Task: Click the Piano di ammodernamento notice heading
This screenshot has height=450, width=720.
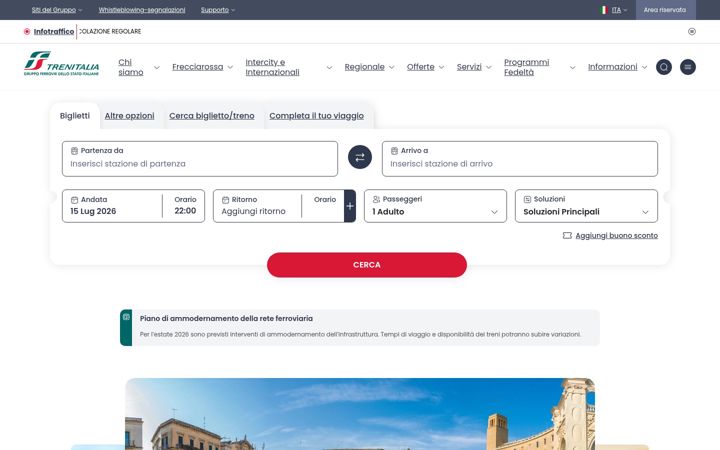Action: pos(226,318)
